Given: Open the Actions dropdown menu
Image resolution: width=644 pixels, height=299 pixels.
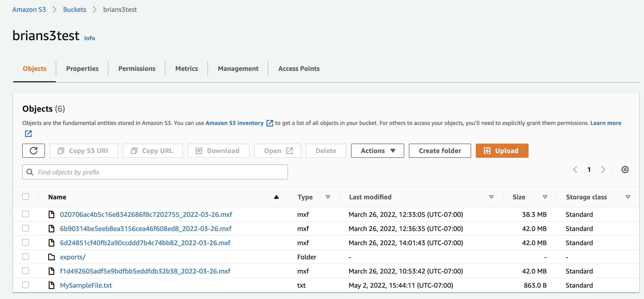Looking at the screenshot, I should point(377,150).
